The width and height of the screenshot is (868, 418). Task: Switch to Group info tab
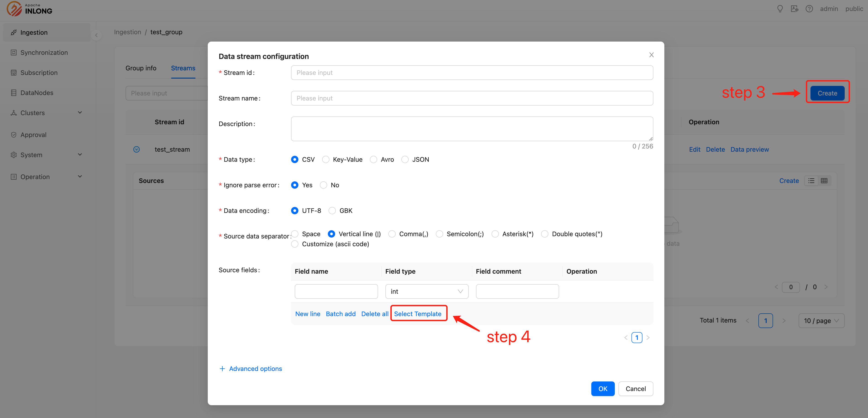pyautogui.click(x=141, y=68)
